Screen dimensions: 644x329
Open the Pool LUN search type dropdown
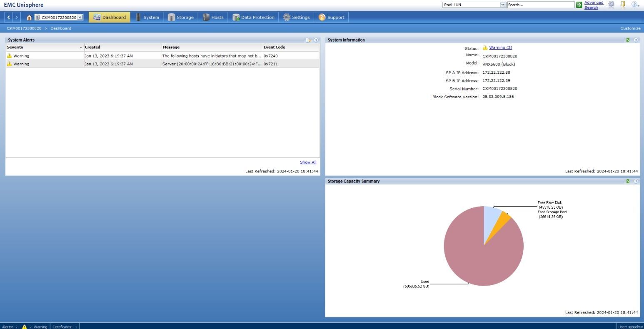[x=503, y=5]
